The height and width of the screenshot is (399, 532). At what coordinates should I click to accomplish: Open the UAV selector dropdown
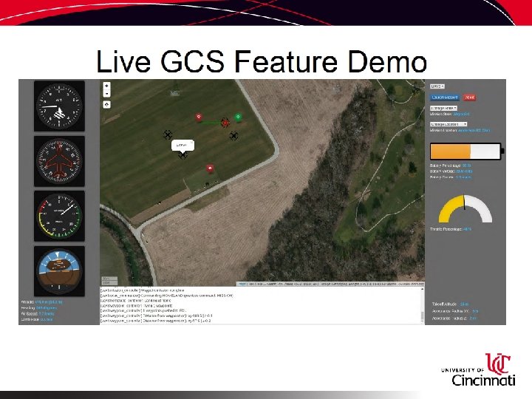click(x=437, y=86)
